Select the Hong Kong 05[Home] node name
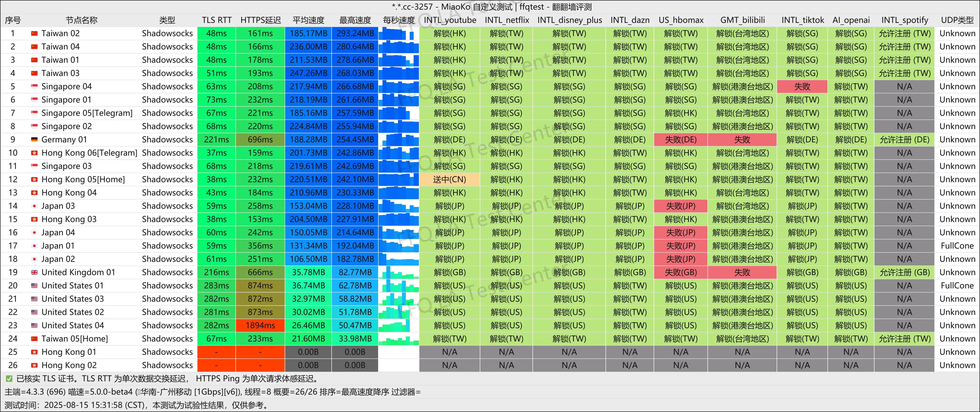 tap(83, 179)
